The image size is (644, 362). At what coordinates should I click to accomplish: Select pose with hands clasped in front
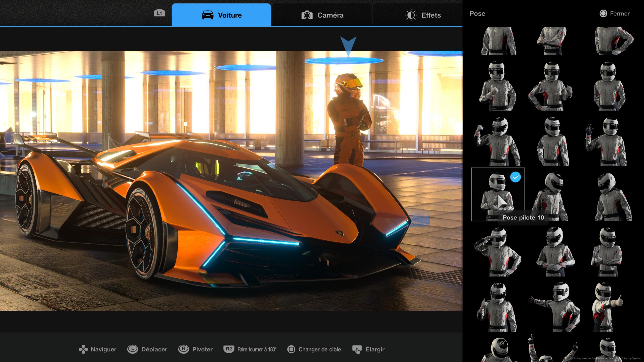pos(553,251)
